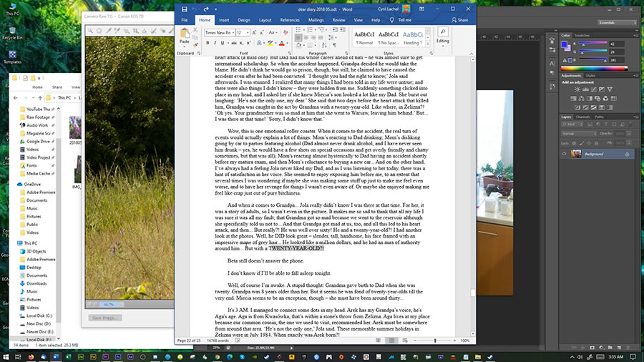This screenshot has width=644, height=362.
Task: Toggle Center paragraph alignment
Action: coord(306,38)
